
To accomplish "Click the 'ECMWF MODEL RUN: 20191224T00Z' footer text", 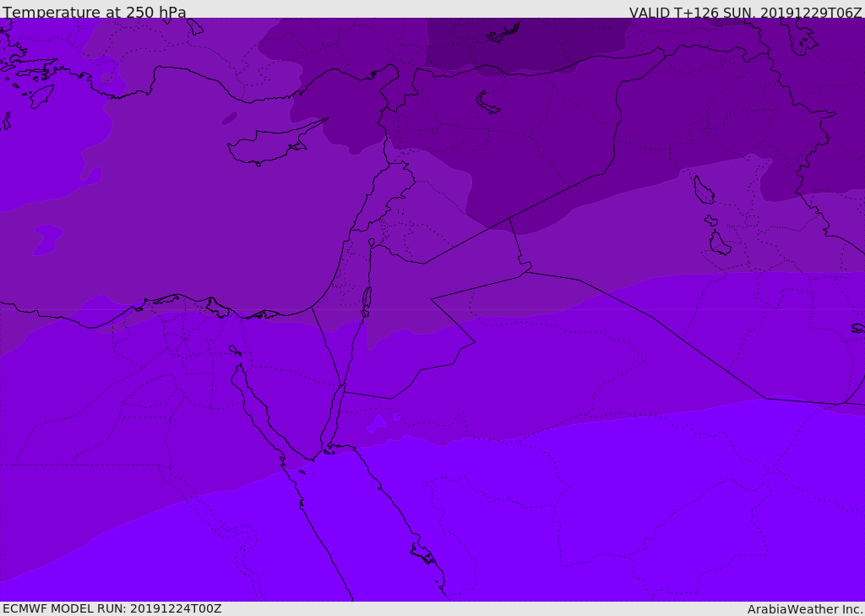I will click(112, 608).
